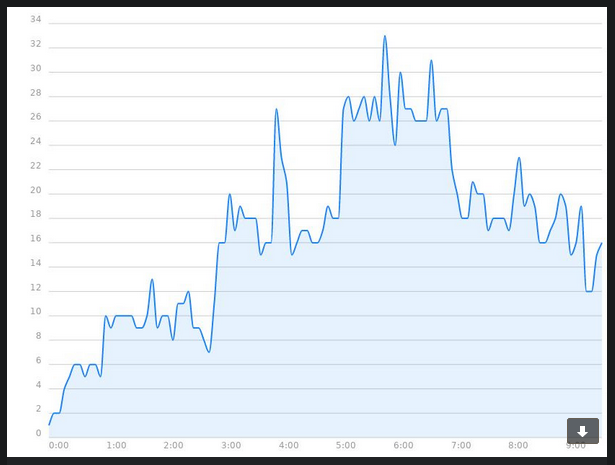Click the y-axis value 0

point(38,433)
